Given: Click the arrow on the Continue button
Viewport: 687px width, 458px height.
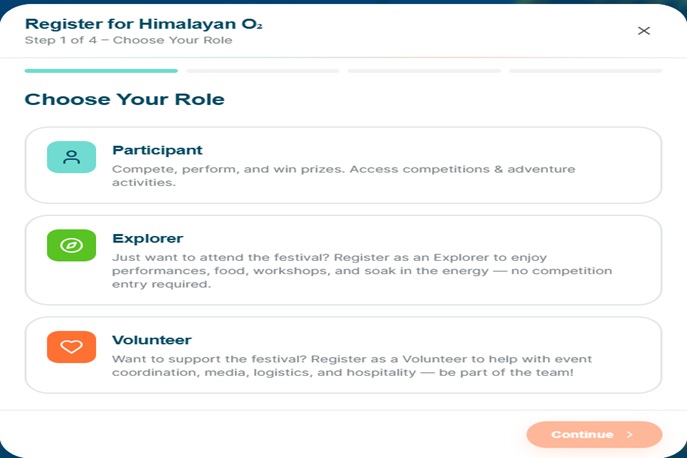Looking at the screenshot, I should coord(630,435).
